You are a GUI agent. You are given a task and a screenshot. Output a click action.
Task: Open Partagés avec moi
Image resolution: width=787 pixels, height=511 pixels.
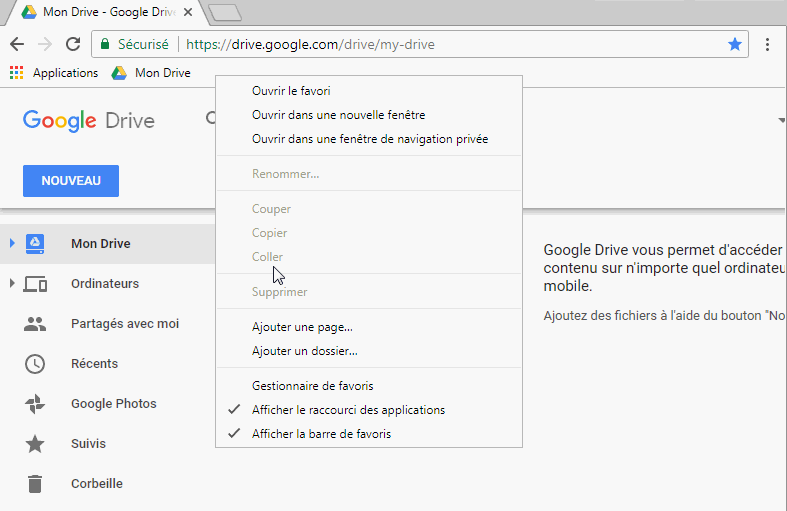coord(125,324)
